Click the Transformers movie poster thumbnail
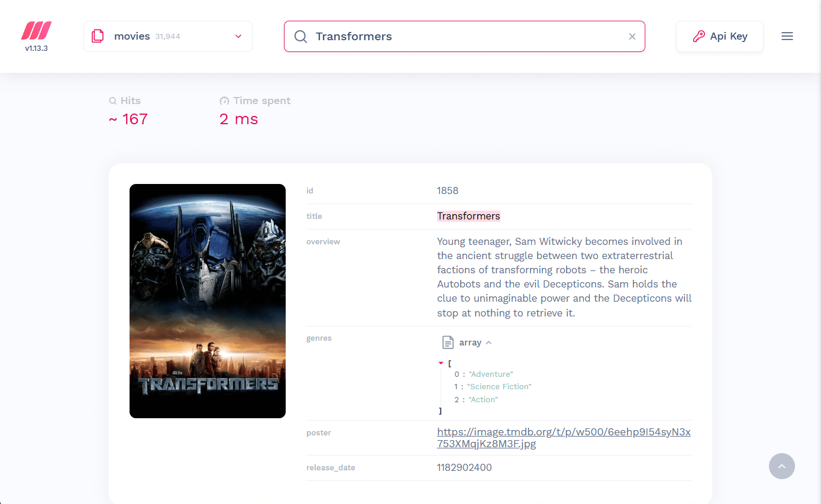This screenshot has height=504, width=821. coord(208,301)
